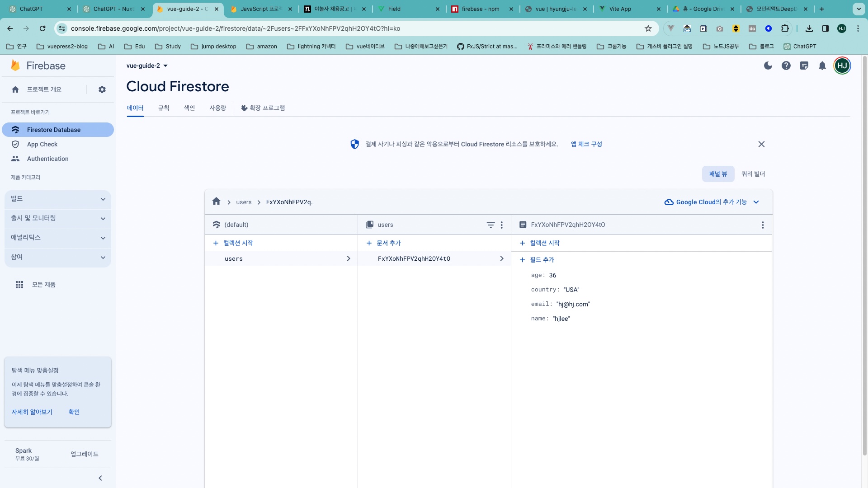Select the 쿼리 빌더 view
Viewport: 868px width, 488px height.
(753, 174)
